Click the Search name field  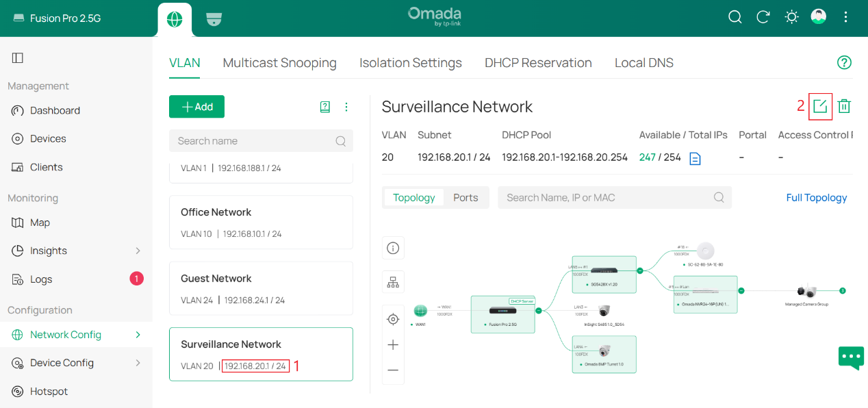(x=261, y=141)
